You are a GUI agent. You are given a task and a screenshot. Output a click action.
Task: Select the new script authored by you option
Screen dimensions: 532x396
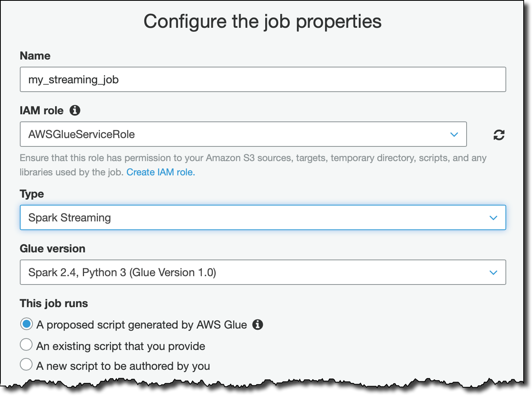pyautogui.click(x=27, y=365)
